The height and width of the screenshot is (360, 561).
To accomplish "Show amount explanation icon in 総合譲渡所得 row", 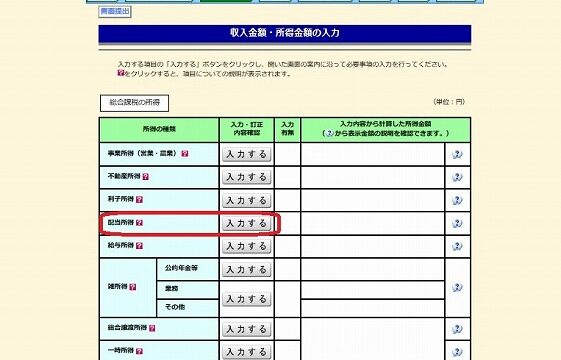I will coord(457,329).
